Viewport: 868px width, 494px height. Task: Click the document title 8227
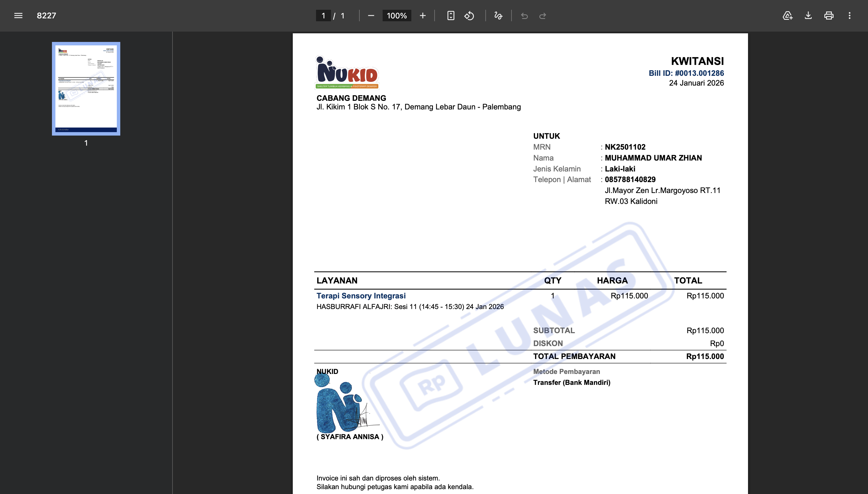click(x=46, y=15)
